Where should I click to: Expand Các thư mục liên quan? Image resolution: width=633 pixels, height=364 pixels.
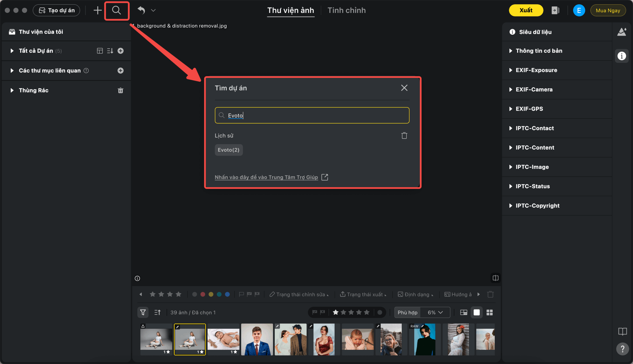click(x=12, y=70)
